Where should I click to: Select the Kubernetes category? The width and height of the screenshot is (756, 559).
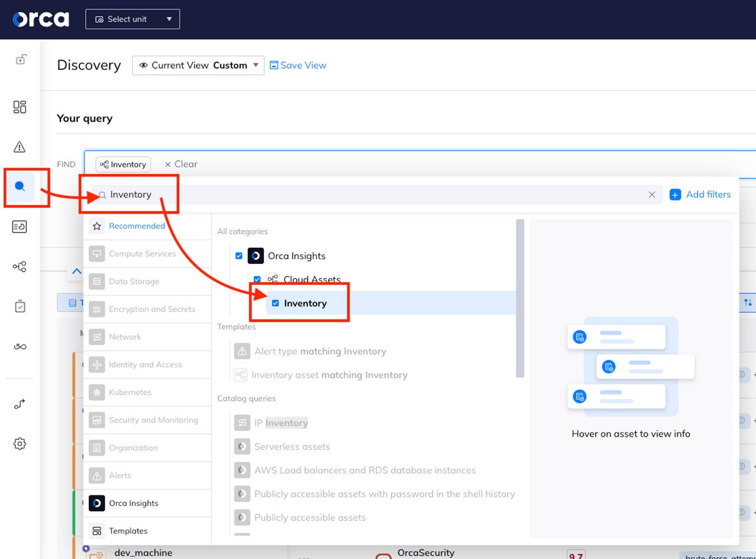(x=147, y=393)
